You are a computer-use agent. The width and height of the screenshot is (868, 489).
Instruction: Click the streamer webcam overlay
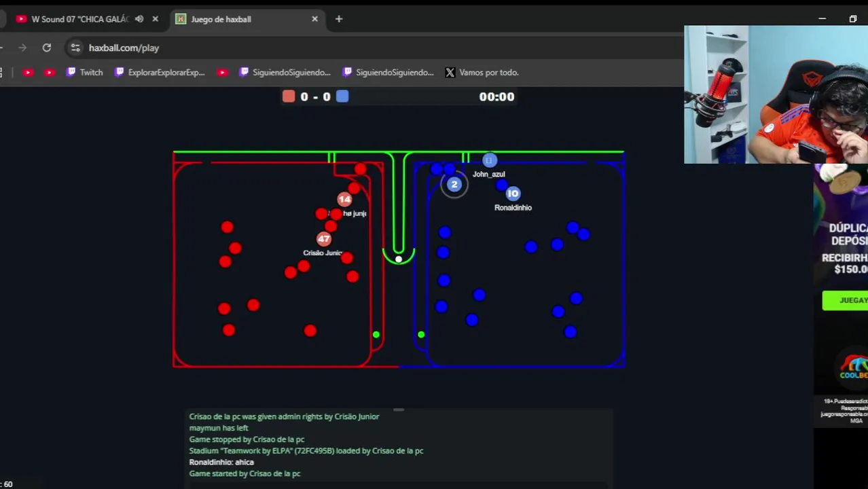tap(776, 94)
